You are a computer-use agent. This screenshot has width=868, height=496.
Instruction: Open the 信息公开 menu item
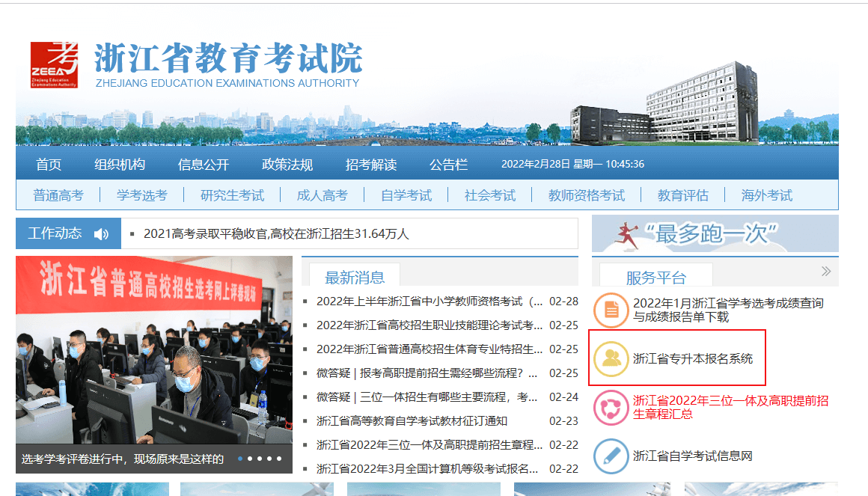pyautogui.click(x=204, y=165)
